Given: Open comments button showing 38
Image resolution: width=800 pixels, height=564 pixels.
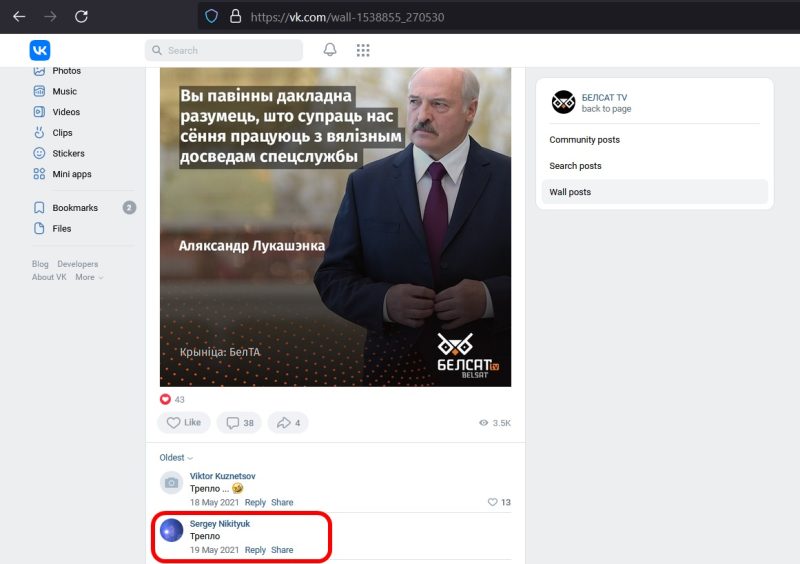Looking at the screenshot, I should pos(240,423).
